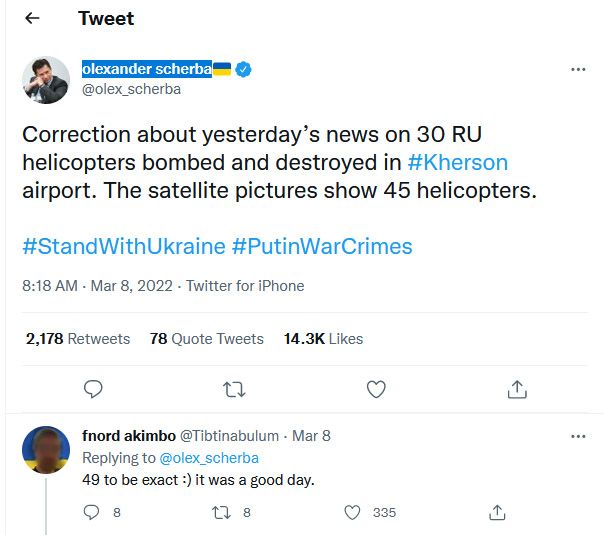Share the main tweet
Image resolution: width=604 pixels, height=535 pixels.
[x=517, y=388]
